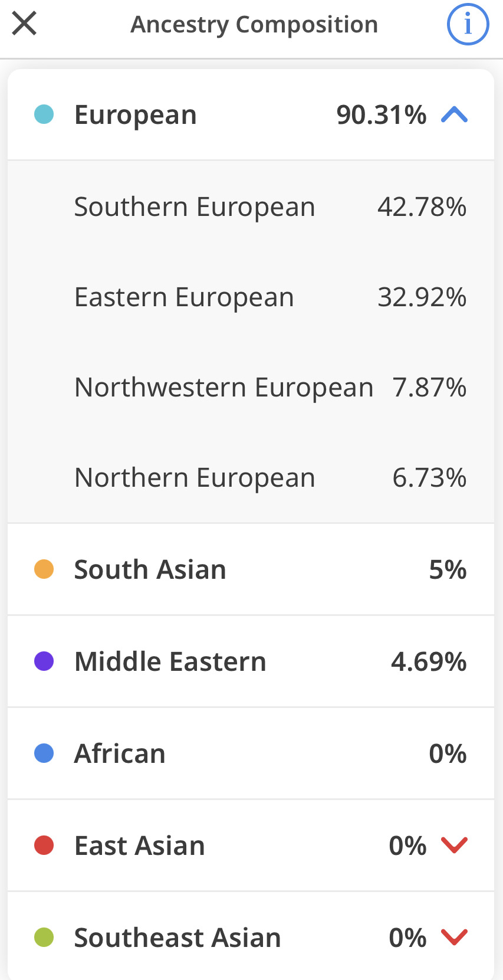Open the Middle Eastern row

coord(251,661)
